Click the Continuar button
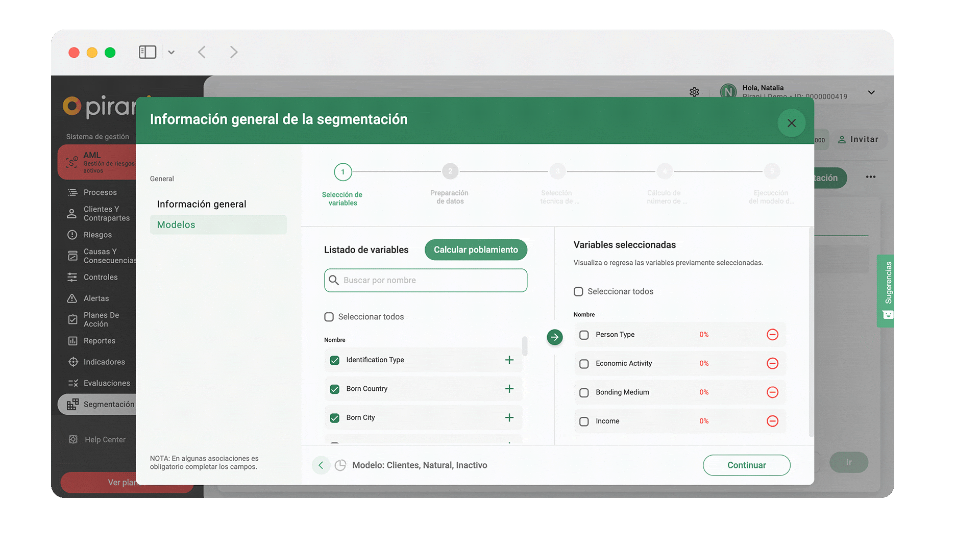This screenshot has height=551, width=980. point(746,465)
